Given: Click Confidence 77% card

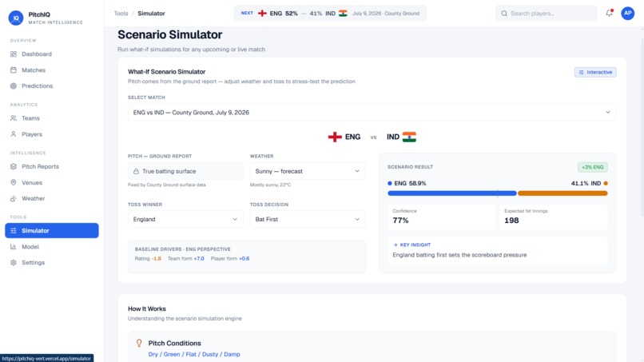Looking at the screenshot, I should (442, 216).
